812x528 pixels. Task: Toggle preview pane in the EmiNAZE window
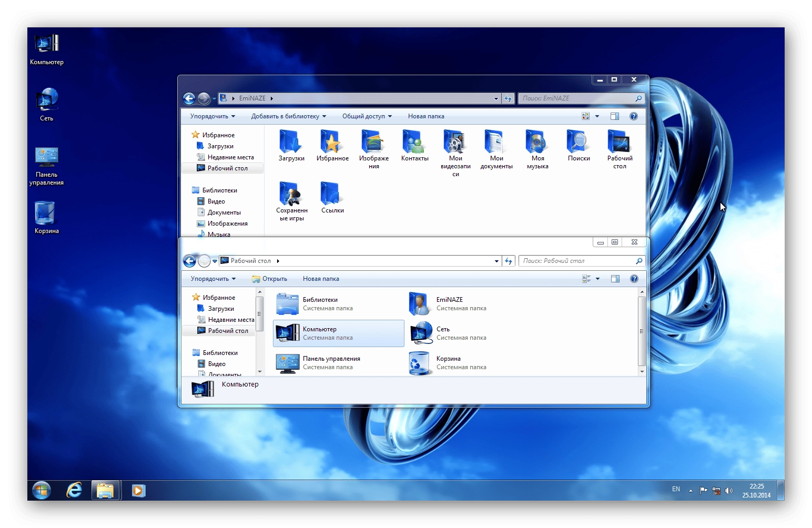615,116
